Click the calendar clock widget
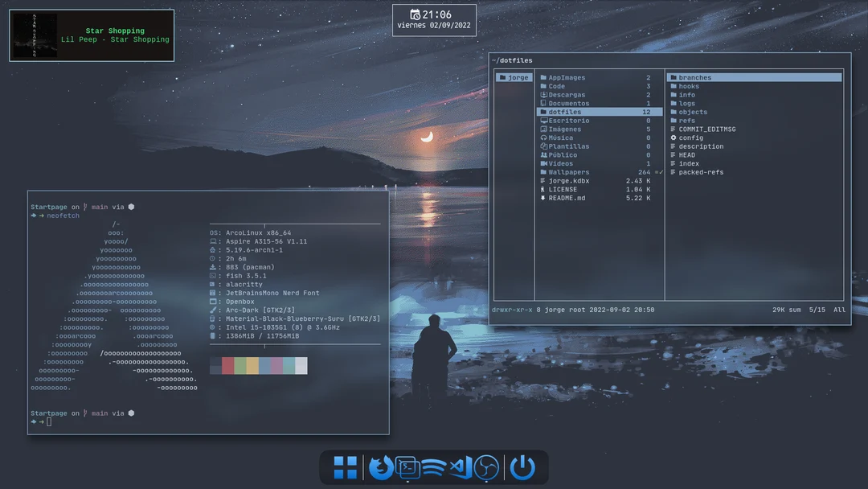 (434, 19)
